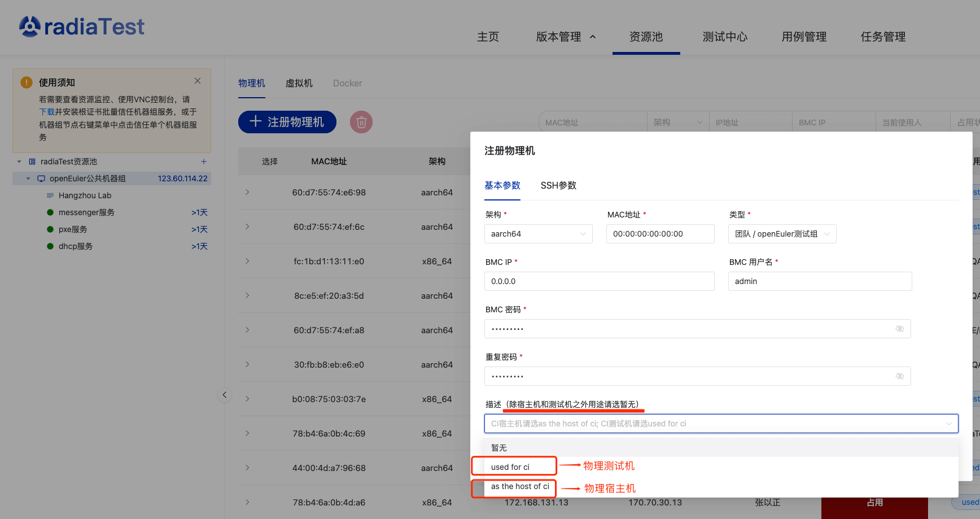Collapse the radiaTest资源池 tree node
980x519 pixels.
tap(19, 162)
